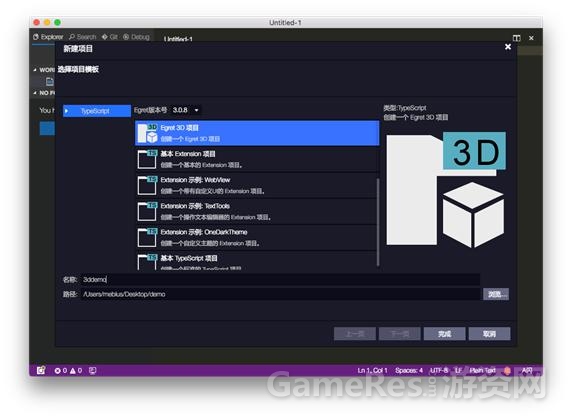Click the 浏览 browse button

(x=496, y=294)
